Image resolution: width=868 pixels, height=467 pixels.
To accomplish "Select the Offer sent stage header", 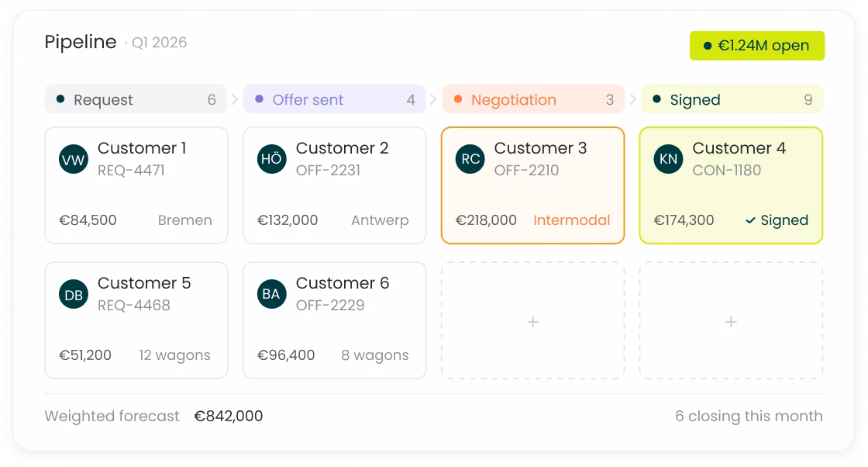I will [x=334, y=99].
